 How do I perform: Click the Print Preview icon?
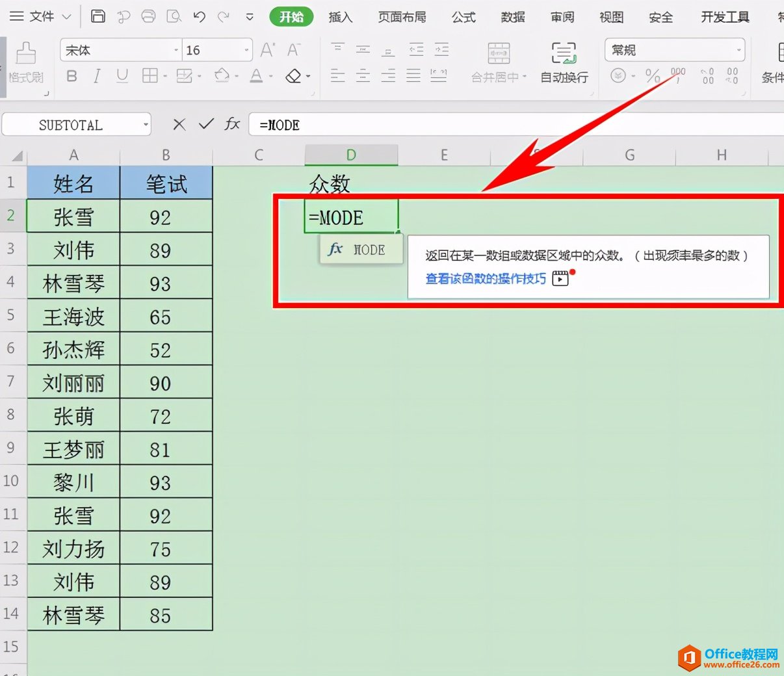point(174,16)
